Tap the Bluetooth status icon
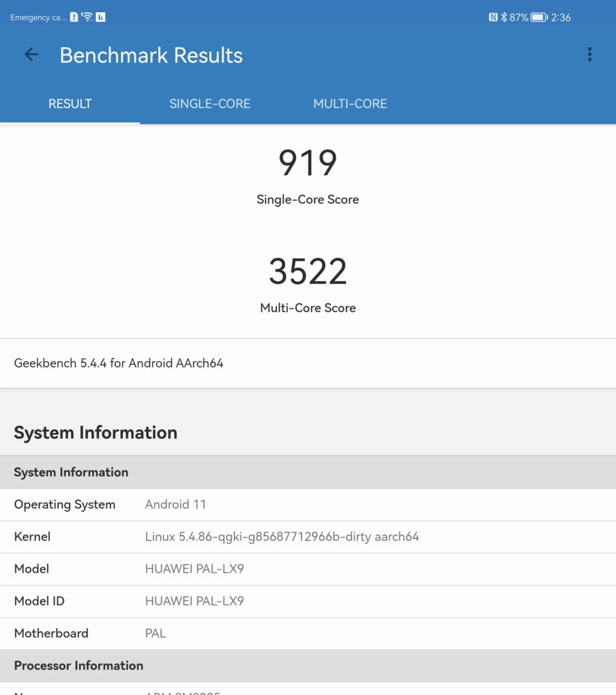 [503, 17]
